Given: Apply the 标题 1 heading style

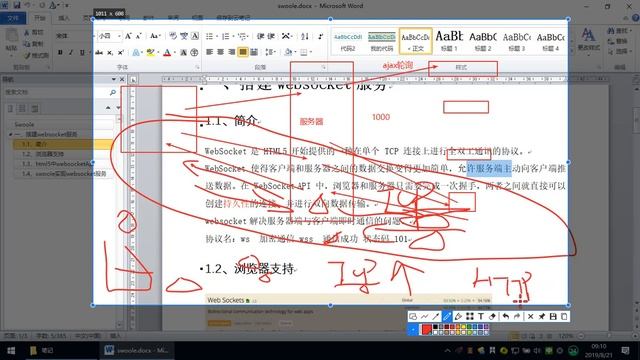Looking at the screenshot, I should pos(449,41).
